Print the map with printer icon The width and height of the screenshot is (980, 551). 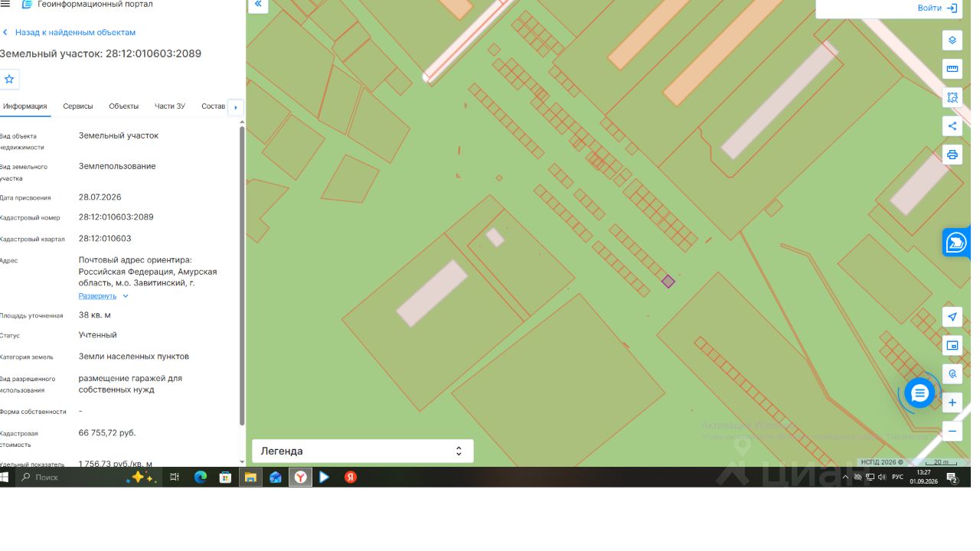[952, 155]
